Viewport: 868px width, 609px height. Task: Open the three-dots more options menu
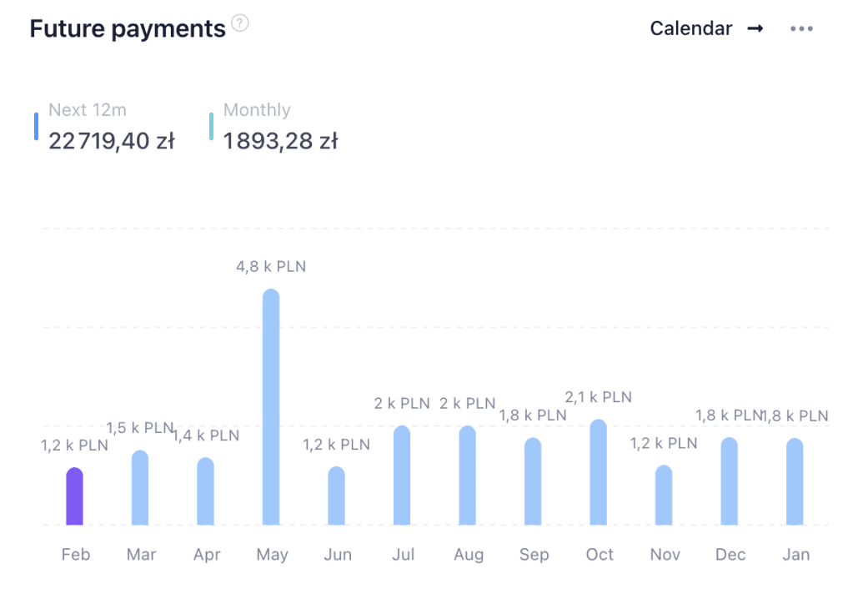coord(801,28)
